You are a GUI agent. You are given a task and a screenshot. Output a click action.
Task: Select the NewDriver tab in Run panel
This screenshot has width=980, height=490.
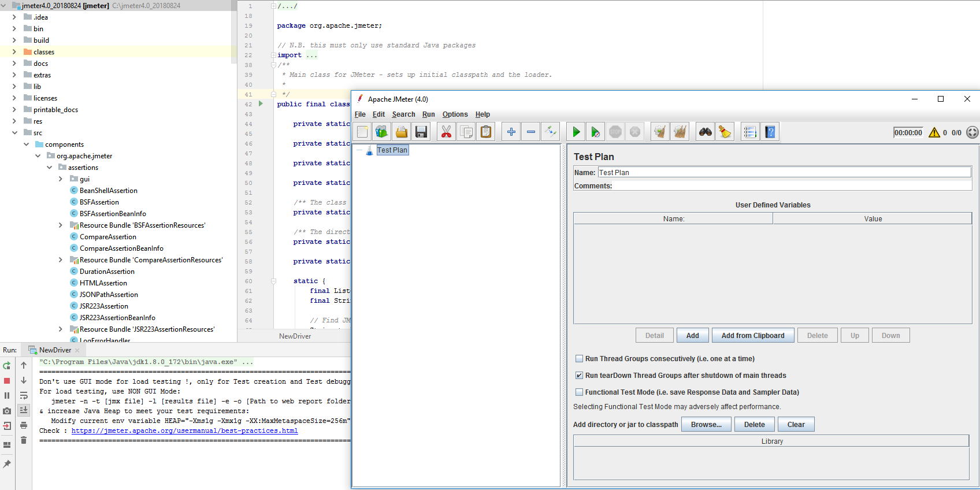tap(54, 350)
